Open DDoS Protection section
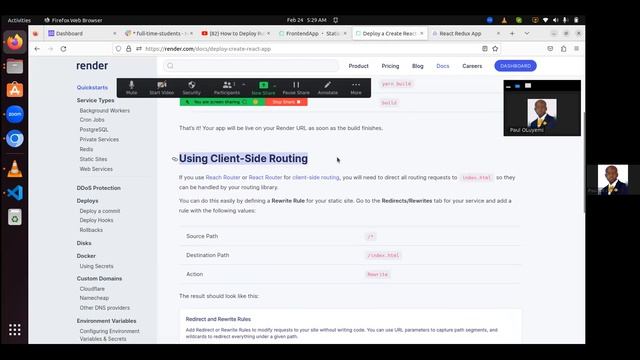 [x=98, y=188]
